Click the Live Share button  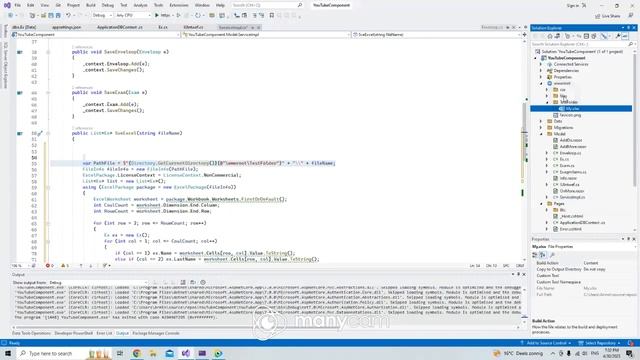click(x=608, y=16)
